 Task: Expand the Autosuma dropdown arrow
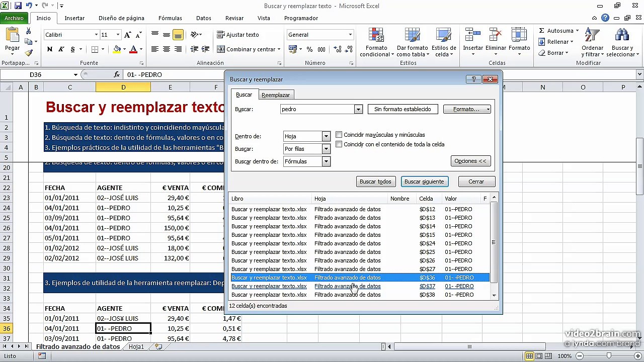point(577,31)
